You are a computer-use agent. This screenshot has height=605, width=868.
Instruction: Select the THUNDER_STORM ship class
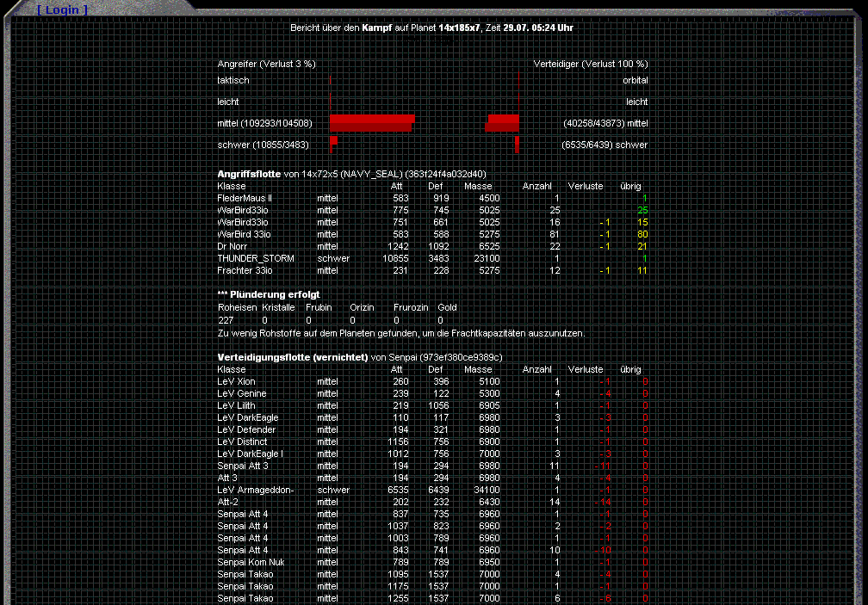256,258
